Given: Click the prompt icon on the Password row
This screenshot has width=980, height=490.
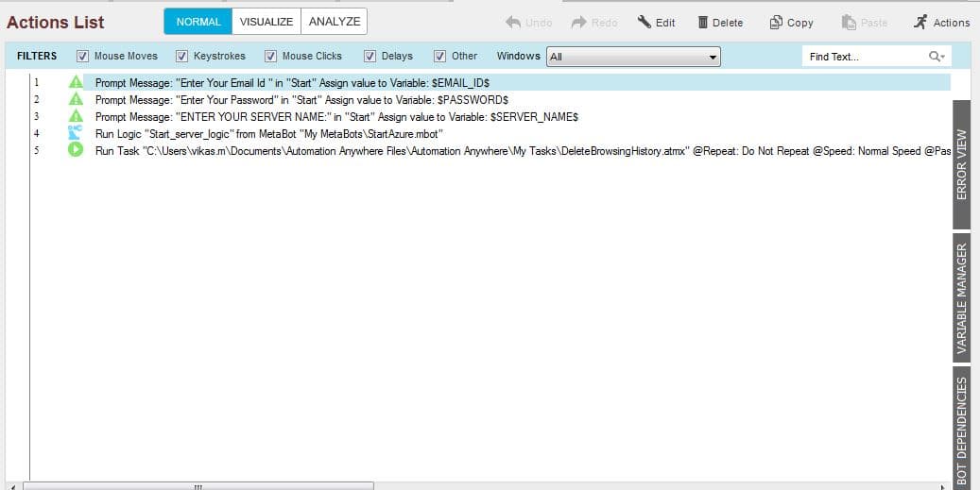Looking at the screenshot, I should click(x=76, y=98).
